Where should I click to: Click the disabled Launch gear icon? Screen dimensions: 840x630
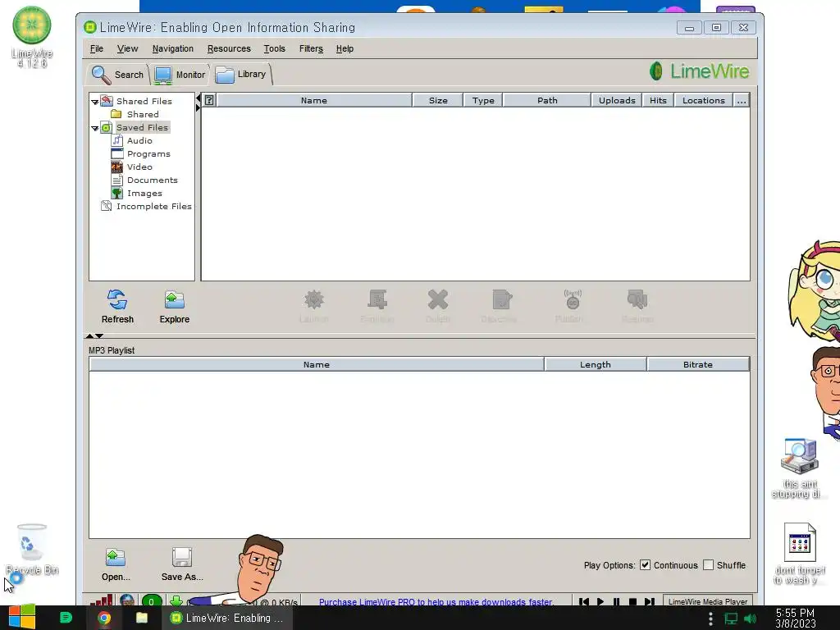314,299
